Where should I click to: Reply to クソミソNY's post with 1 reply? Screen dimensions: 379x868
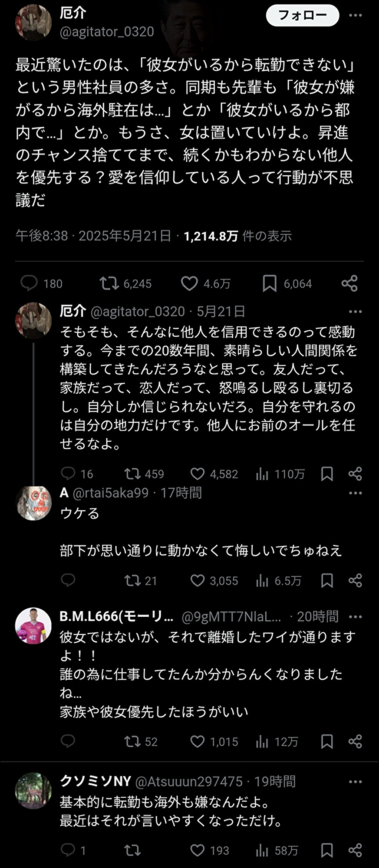pyautogui.click(x=68, y=850)
